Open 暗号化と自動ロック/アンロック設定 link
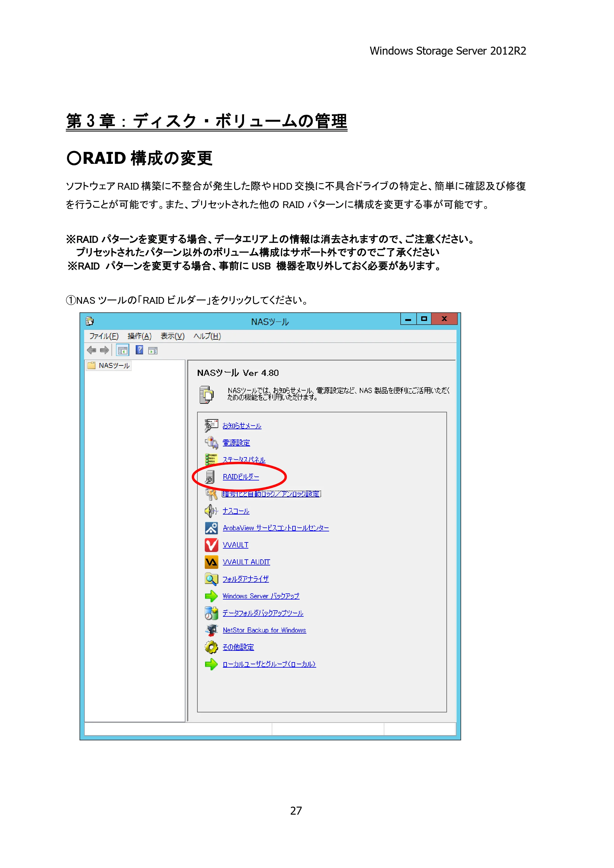Image resolution: width=614 pixels, height=868 pixels. [x=271, y=494]
